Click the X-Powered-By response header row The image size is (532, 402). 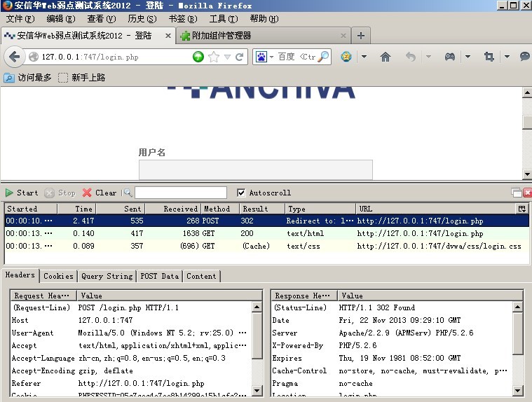[392, 345]
